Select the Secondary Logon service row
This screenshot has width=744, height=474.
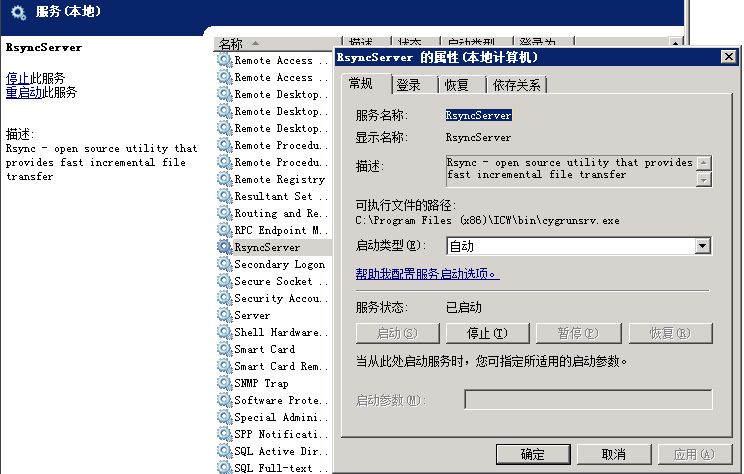point(273,264)
